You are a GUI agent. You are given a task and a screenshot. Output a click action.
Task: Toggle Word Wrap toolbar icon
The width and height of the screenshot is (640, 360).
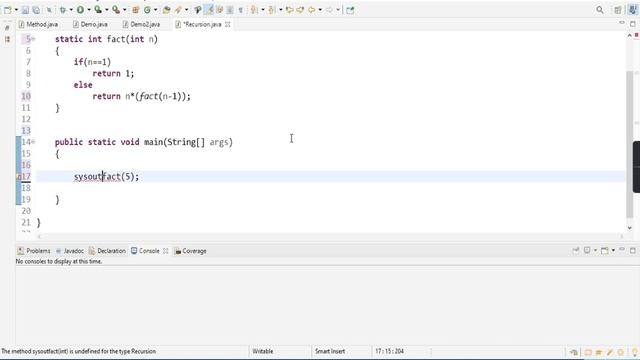tap(220, 10)
